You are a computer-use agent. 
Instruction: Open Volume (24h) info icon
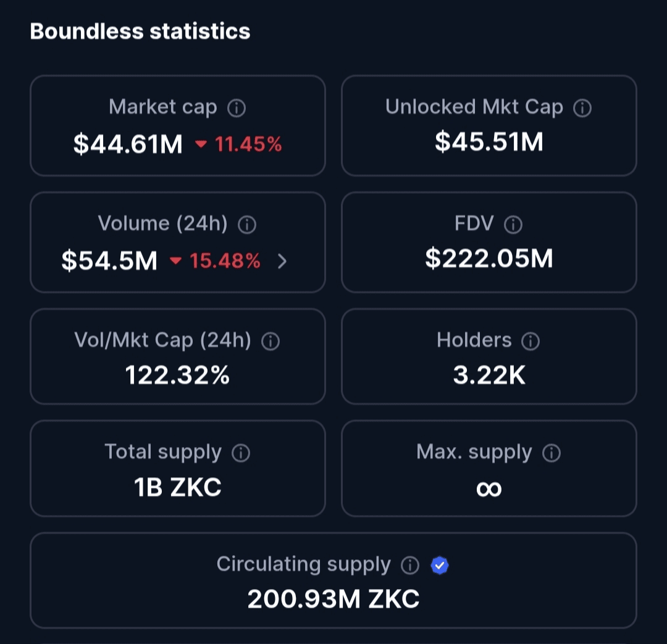[246, 225]
